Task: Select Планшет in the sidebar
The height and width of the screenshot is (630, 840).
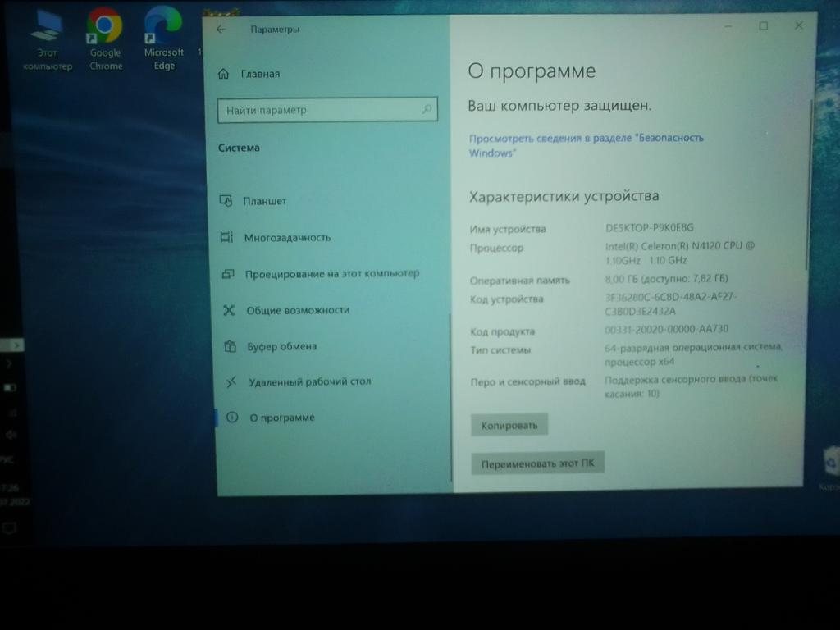Action: pyautogui.click(x=264, y=201)
